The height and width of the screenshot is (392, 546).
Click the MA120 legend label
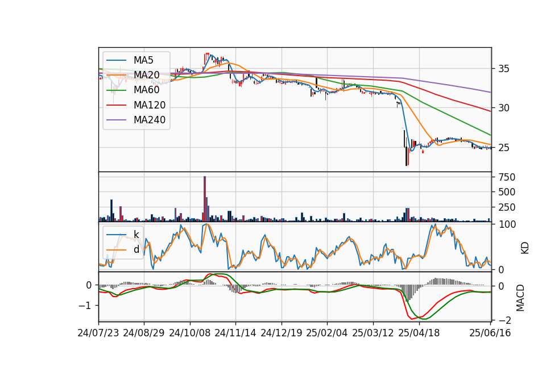pos(150,105)
